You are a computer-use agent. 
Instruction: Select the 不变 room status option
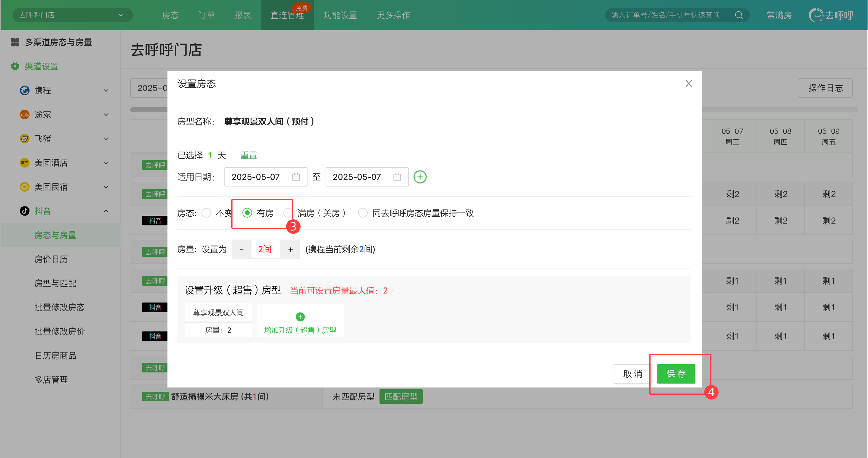(206, 213)
